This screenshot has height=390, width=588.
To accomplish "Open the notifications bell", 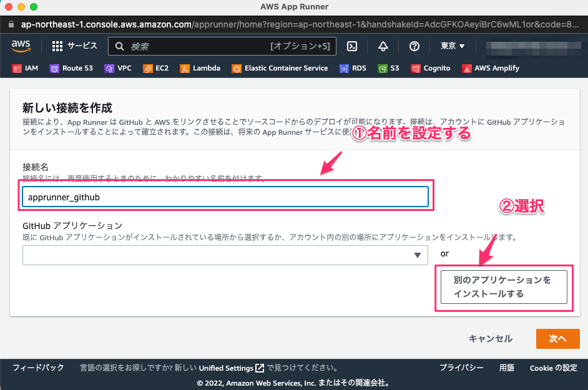I will pyautogui.click(x=383, y=46).
